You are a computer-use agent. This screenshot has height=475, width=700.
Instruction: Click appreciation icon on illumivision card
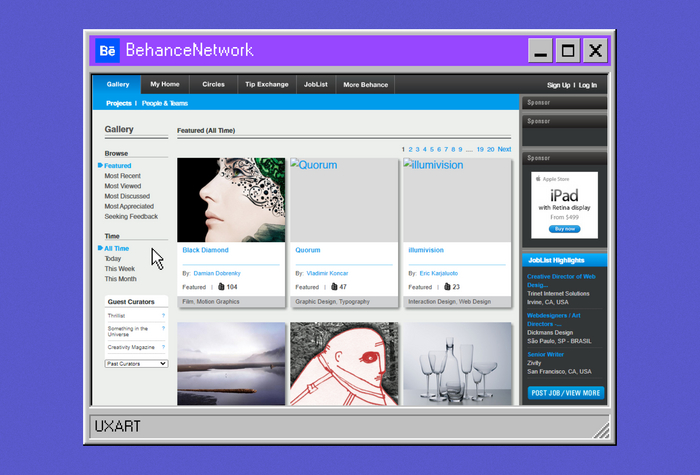point(447,287)
